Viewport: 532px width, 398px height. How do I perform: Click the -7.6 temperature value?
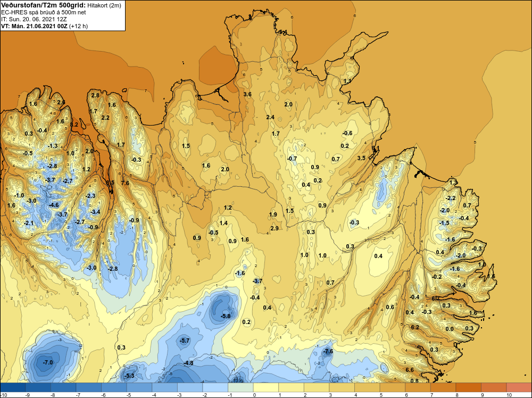point(328,352)
